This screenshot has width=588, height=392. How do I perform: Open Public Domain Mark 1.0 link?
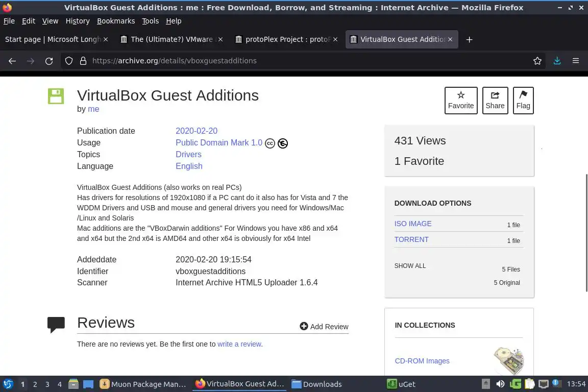219,143
